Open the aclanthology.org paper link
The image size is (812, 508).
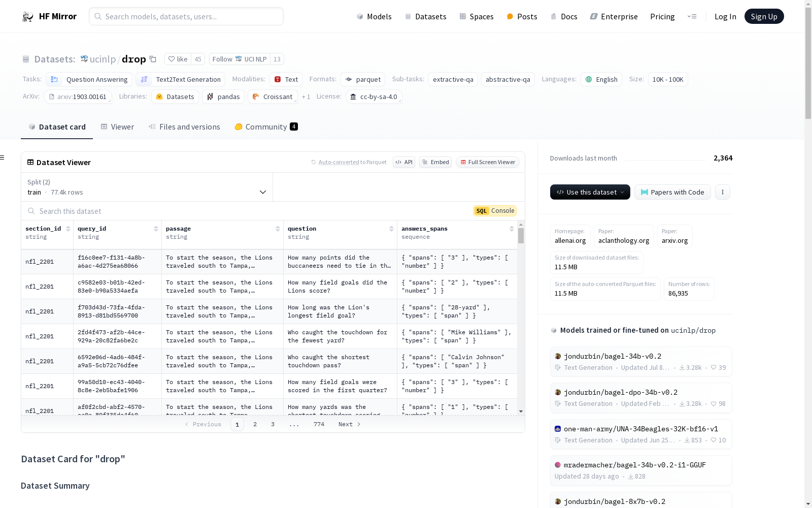point(624,236)
